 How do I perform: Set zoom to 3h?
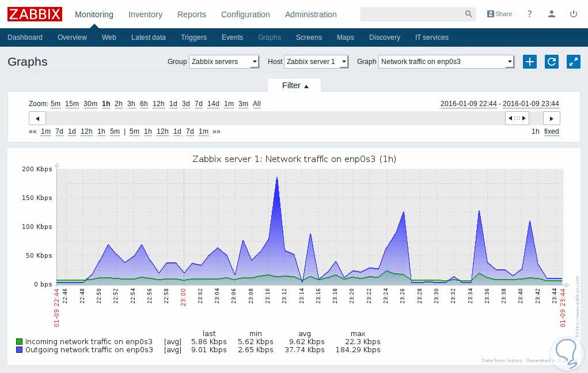coord(131,104)
